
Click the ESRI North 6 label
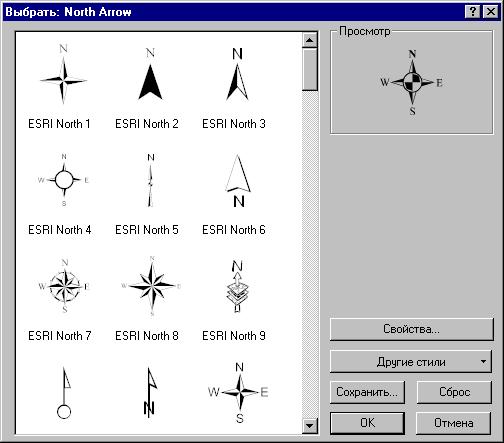pyautogui.click(x=234, y=230)
